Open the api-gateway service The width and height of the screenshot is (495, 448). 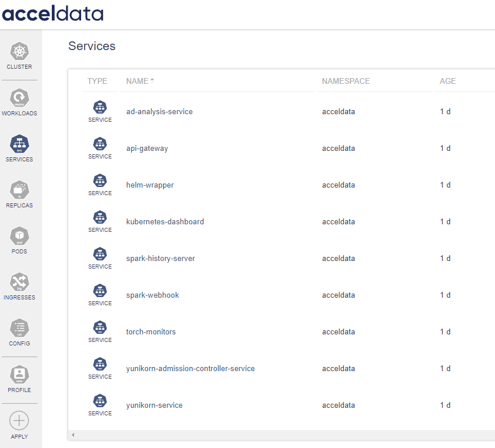(x=147, y=149)
